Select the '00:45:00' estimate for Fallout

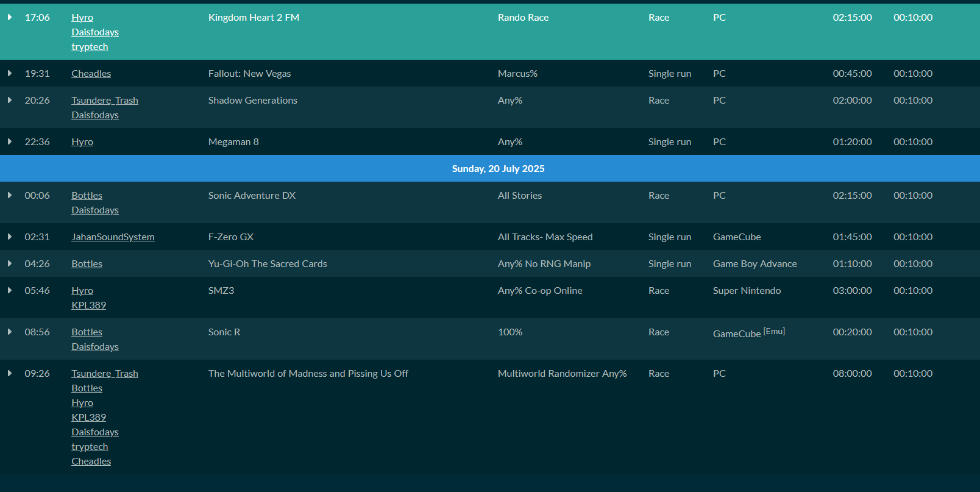pos(852,74)
